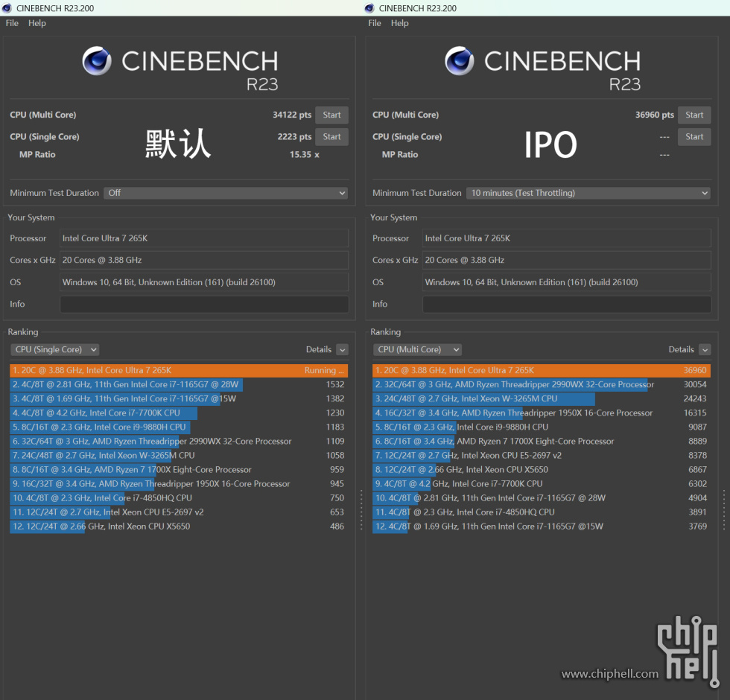Start Multi Core test in right window (36960 pts)
The width and height of the screenshot is (730, 700).
tap(694, 115)
